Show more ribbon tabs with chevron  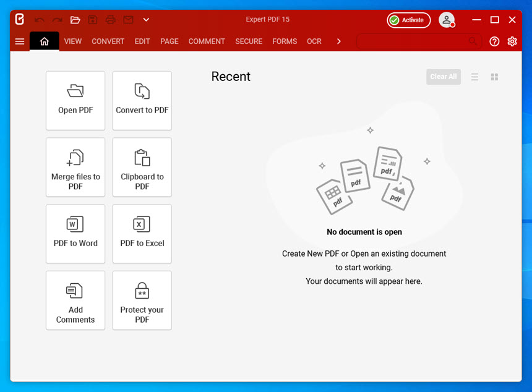338,41
